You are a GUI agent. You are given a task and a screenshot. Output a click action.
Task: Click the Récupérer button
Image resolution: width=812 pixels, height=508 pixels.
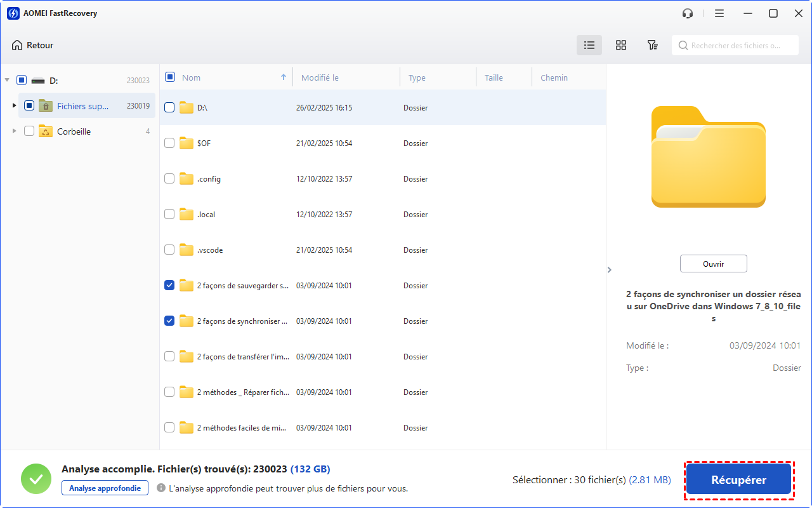click(739, 480)
